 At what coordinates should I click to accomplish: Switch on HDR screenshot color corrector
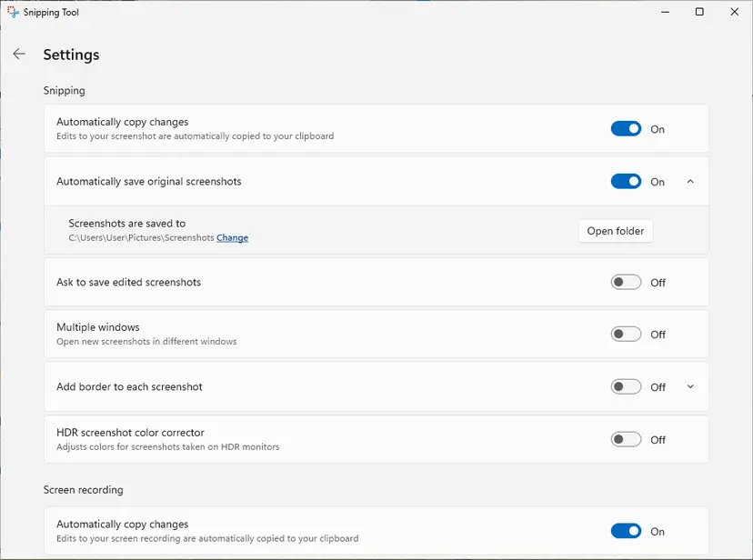(x=626, y=440)
